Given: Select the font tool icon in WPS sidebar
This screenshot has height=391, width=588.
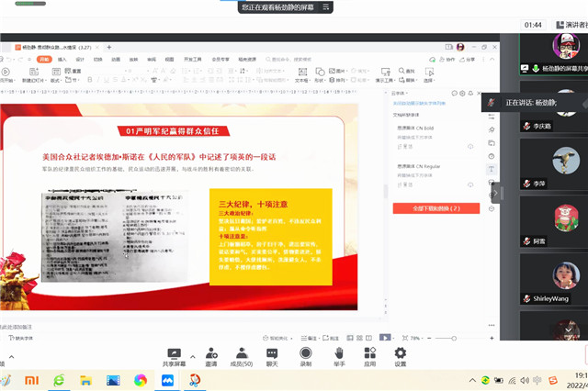Looking at the screenshot, I should (x=492, y=169).
